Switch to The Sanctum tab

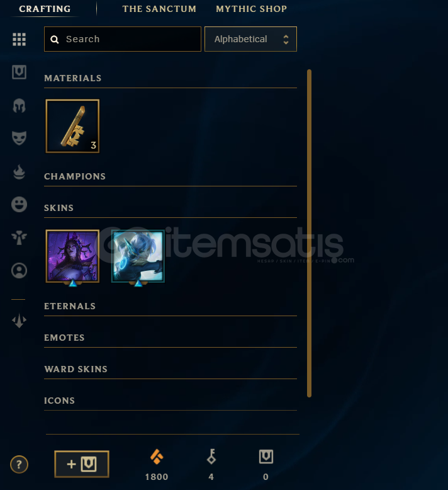pos(159,9)
